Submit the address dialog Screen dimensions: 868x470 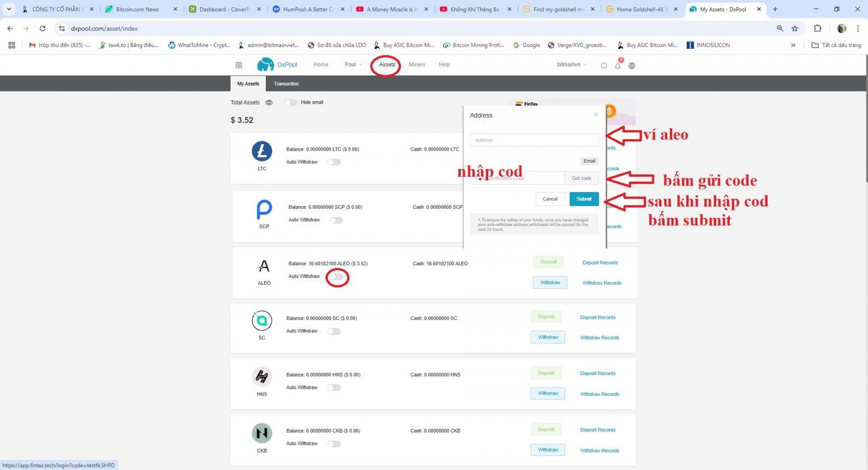pos(584,199)
